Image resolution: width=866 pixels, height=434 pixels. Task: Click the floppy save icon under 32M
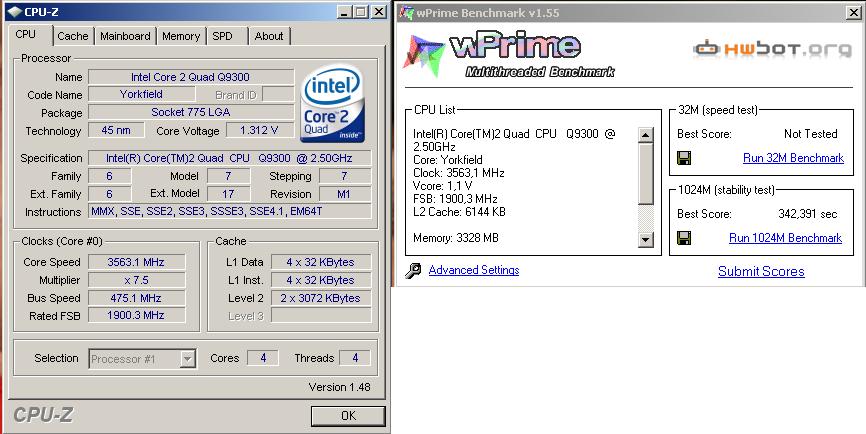[x=684, y=158]
